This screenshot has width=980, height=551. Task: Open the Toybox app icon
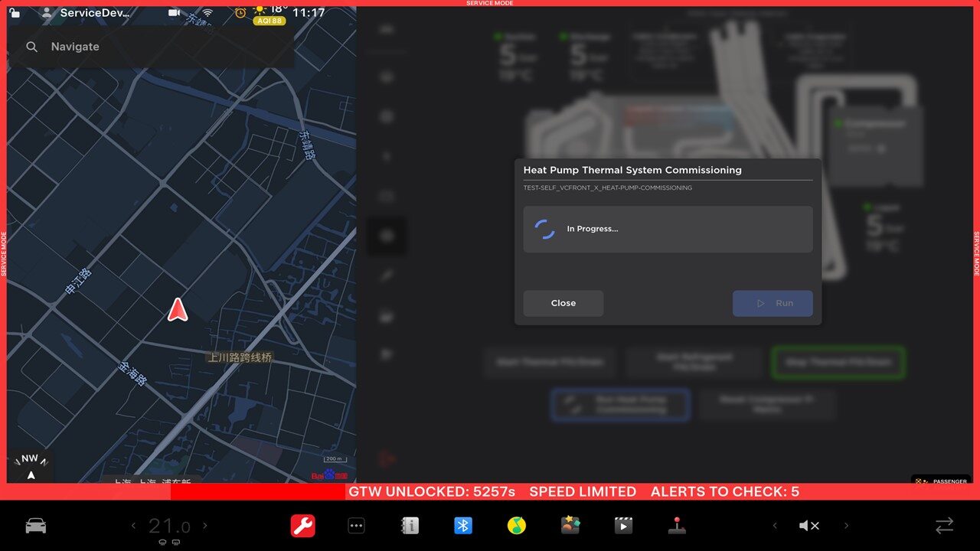tap(570, 526)
